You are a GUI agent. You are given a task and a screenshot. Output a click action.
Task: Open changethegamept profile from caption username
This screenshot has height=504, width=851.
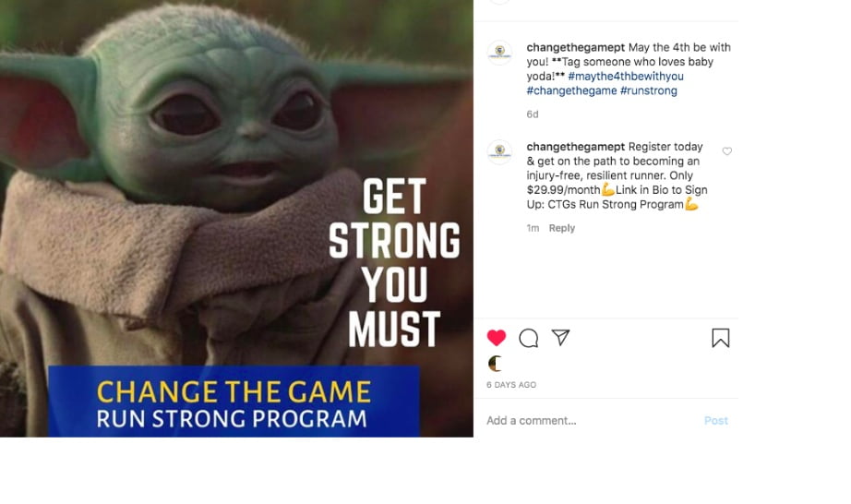pyautogui.click(x=575, y=47)
